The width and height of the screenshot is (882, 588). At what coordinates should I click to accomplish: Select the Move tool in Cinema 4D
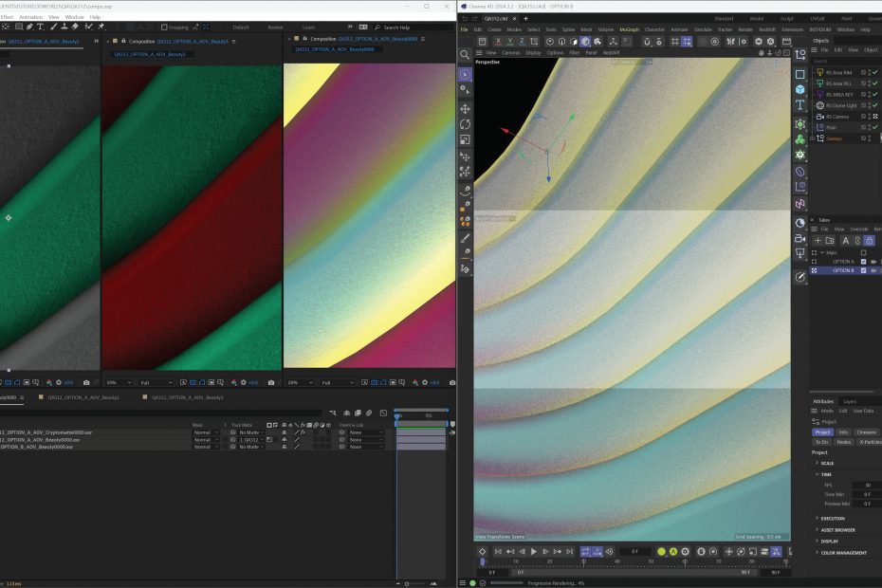click(466, 109)
